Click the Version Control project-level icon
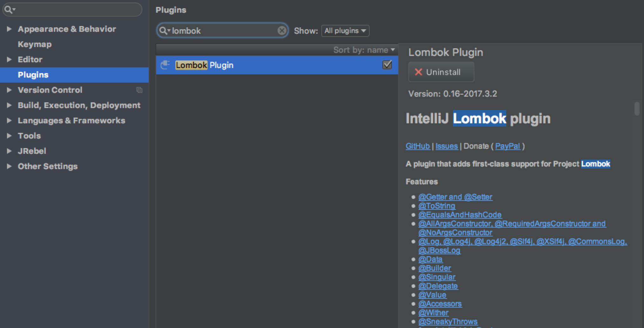The height and width of the screenshot is (328, 644). click(139, 90)
